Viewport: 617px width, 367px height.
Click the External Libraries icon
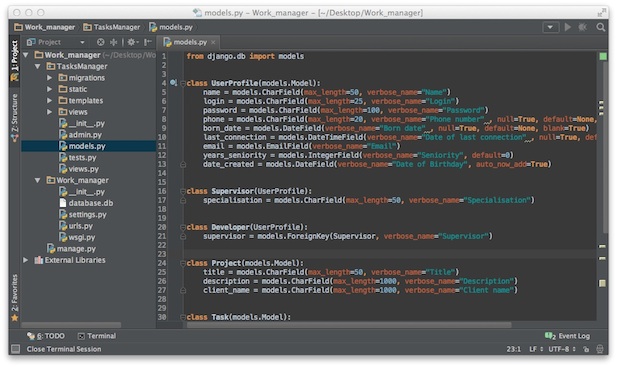[39, 260]
